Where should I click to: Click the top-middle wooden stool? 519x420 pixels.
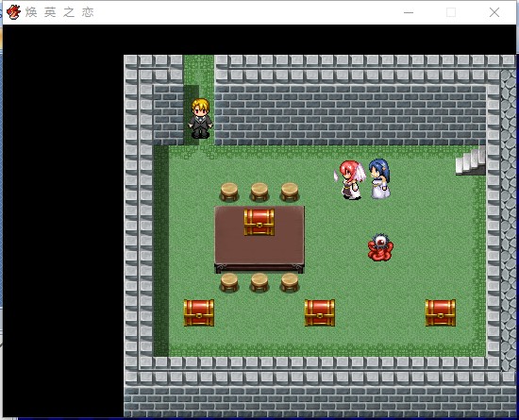259,192
